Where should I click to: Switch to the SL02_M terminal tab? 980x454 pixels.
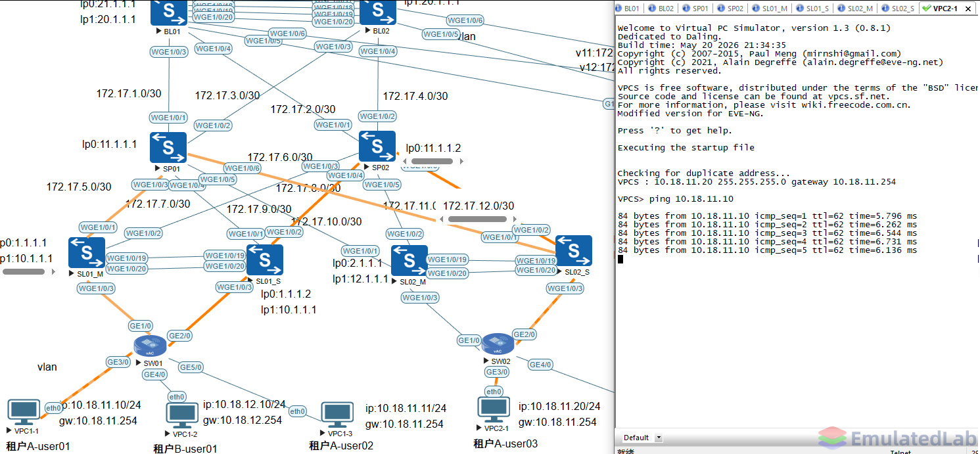856,9
